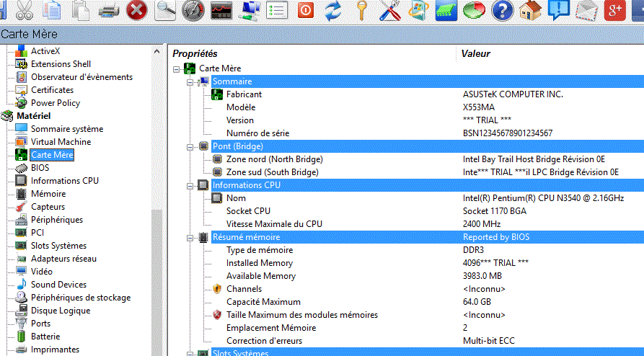The width and height of the screenshot is (644, 356).
Task: Click the clipboard paste toolbar icon
Action: pyautogui.click(x=80, y=10)
